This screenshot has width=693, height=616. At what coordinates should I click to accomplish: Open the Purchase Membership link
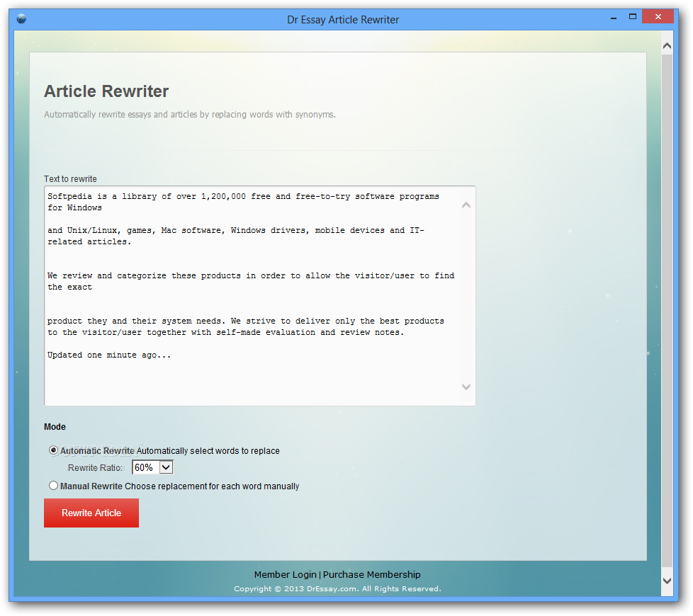click(x=372, y=574)
